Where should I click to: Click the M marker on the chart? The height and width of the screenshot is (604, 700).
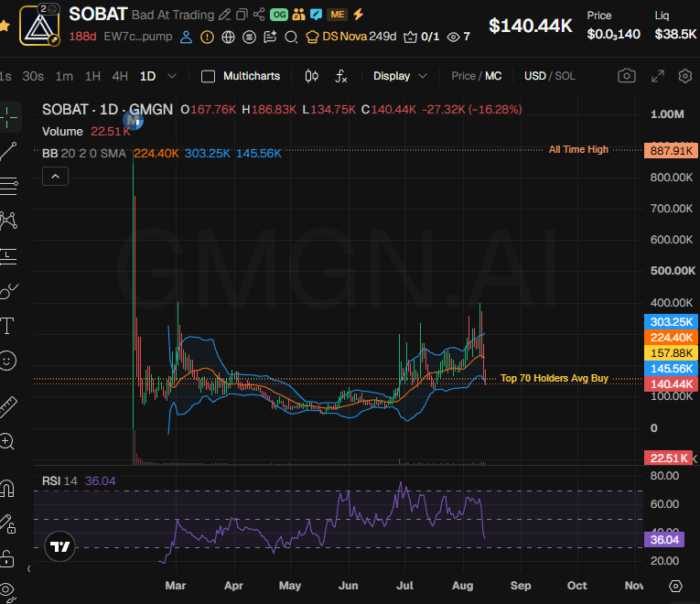(133, 120)
